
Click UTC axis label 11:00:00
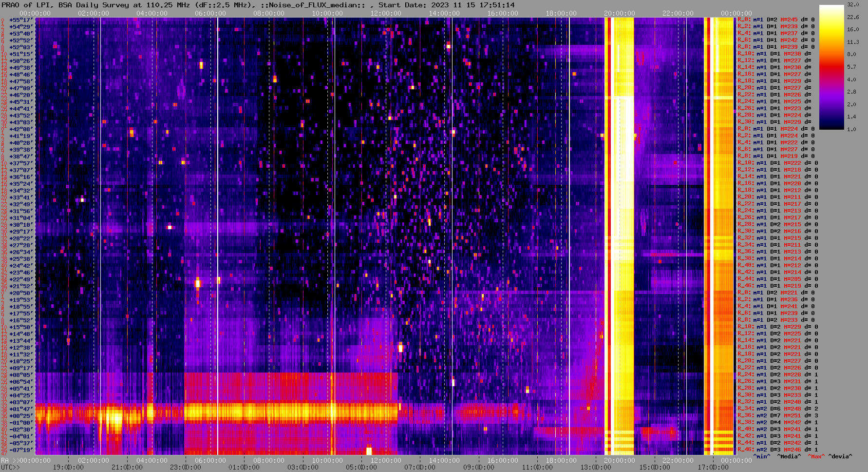[537, 467]
